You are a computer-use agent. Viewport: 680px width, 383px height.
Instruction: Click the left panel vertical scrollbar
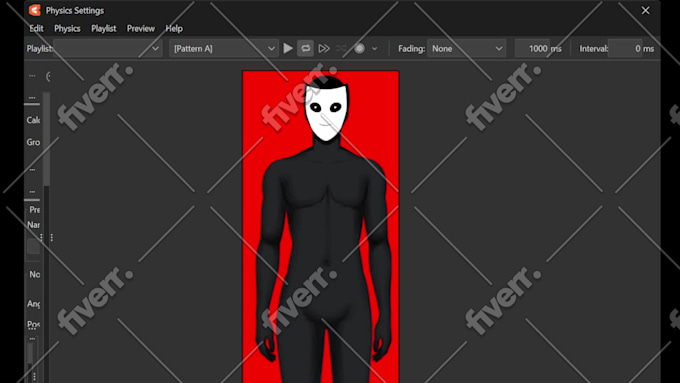46,139
